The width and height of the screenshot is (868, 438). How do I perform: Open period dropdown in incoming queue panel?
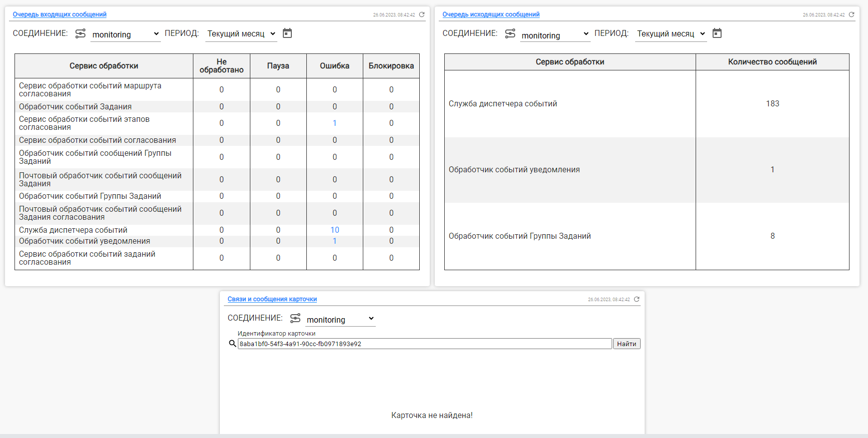[x=241, y=34]
